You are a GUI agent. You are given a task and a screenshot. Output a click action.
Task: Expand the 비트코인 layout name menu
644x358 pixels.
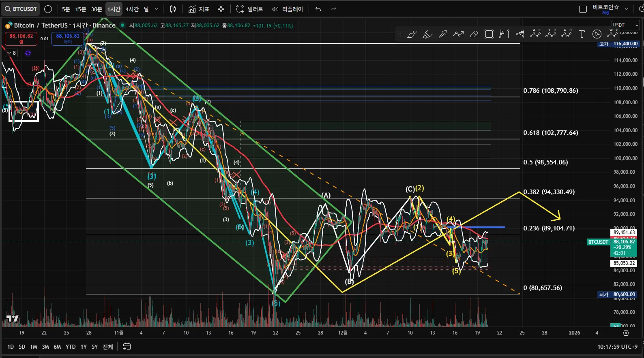[627, 9]
